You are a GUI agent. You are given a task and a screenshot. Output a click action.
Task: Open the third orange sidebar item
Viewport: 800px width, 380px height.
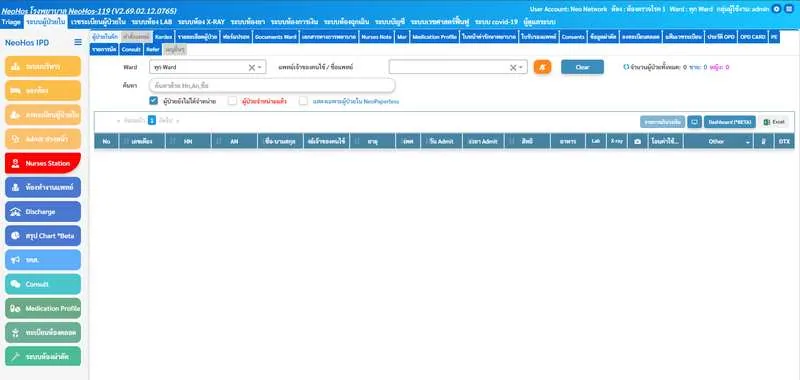click(43, 115)
